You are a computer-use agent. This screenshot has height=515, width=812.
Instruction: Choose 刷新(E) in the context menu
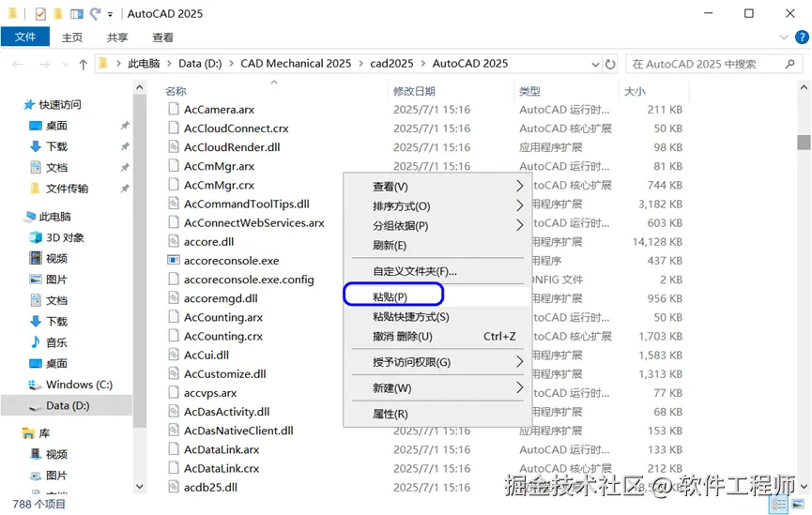coord(438,246)
